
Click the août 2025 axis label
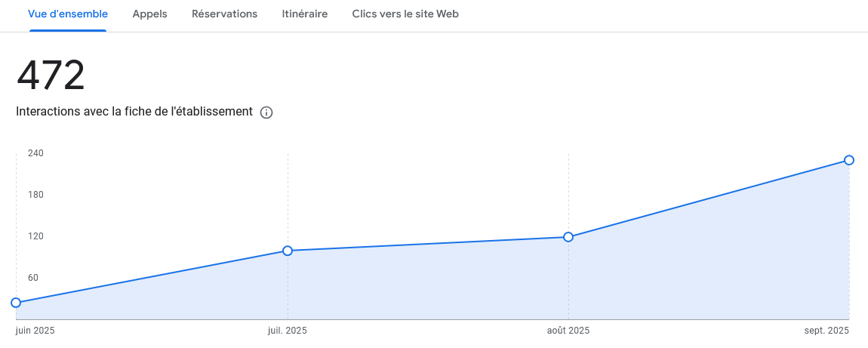568,331
